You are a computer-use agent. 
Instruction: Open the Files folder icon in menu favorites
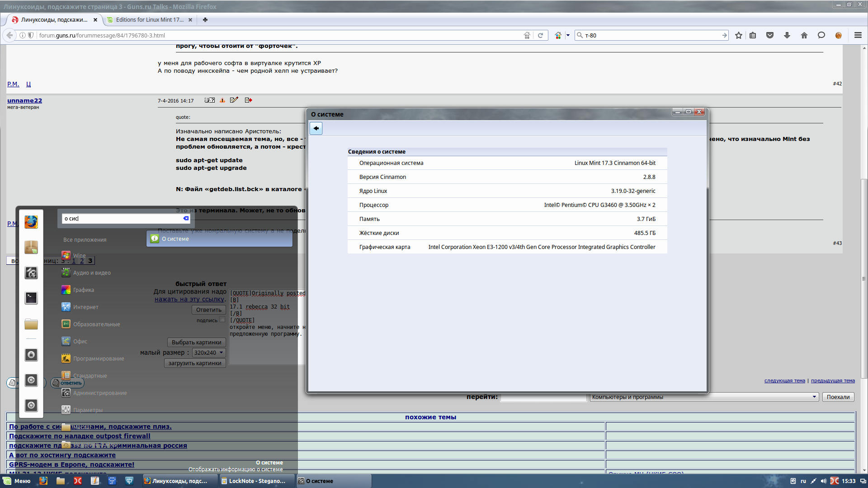[31, 324]
